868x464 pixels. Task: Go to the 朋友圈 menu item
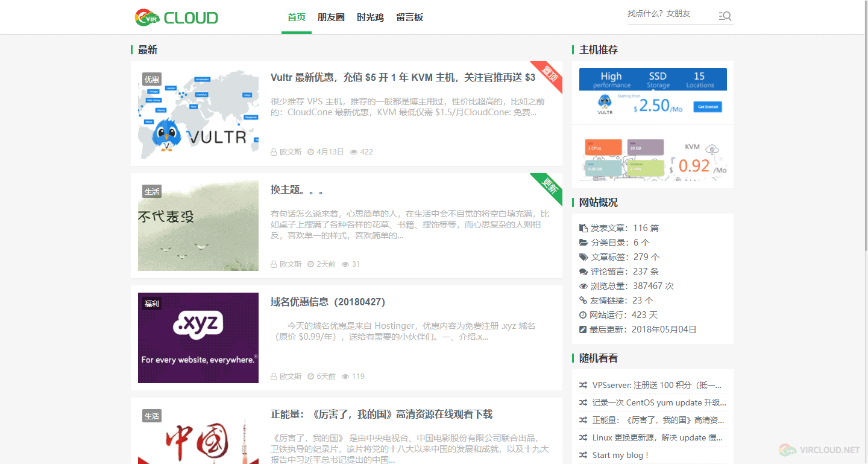331,17
